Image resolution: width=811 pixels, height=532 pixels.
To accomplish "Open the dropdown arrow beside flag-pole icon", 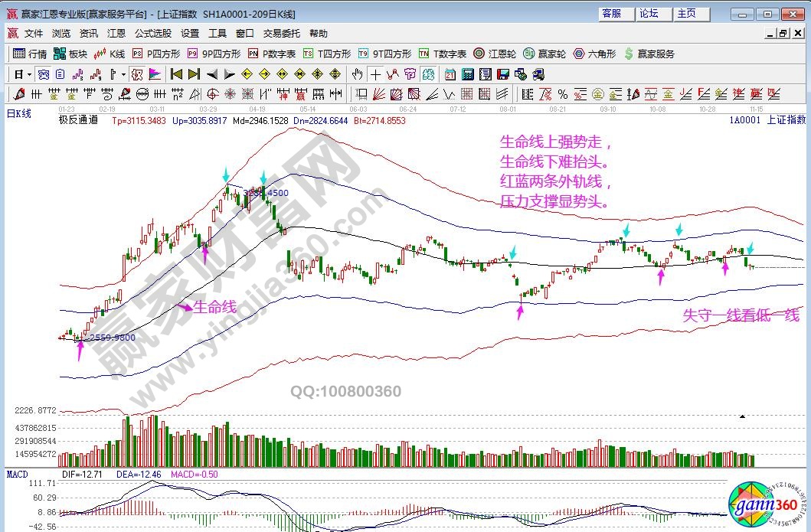I will pos(123,74).
